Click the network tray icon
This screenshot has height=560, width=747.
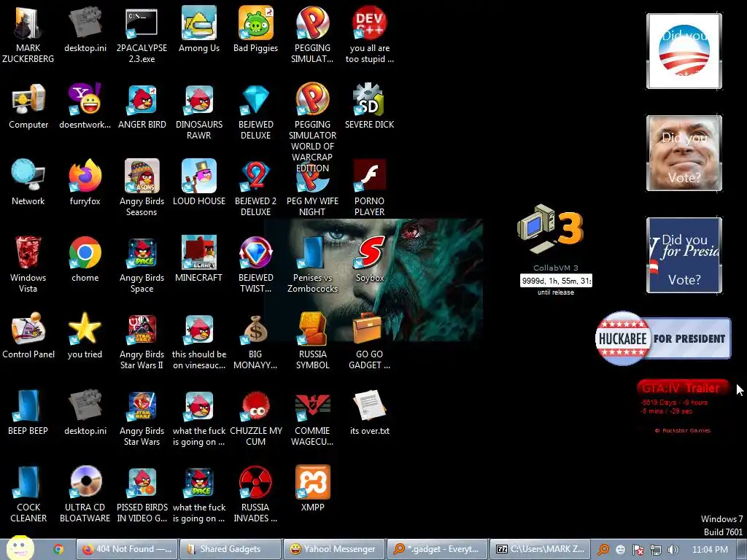tap(656, 550)
